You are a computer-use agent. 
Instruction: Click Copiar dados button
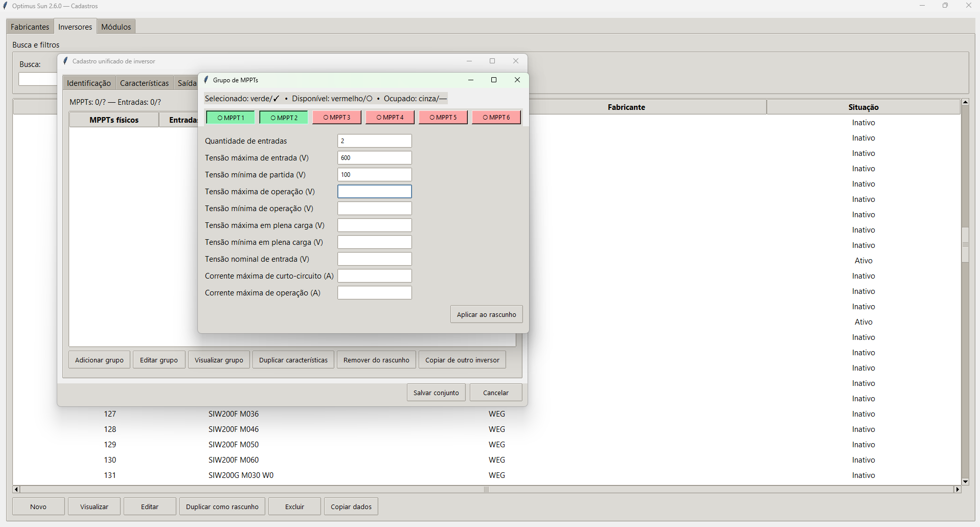click(x=351, y=507)
